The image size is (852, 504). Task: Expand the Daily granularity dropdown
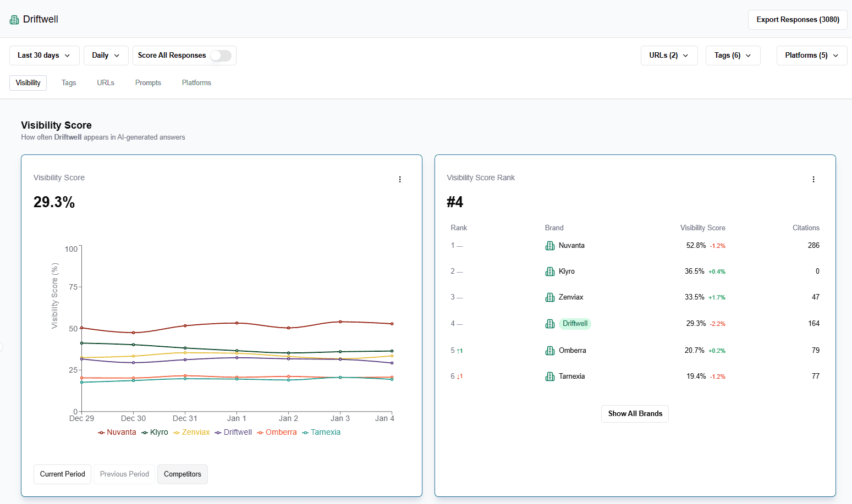point(106,55)
